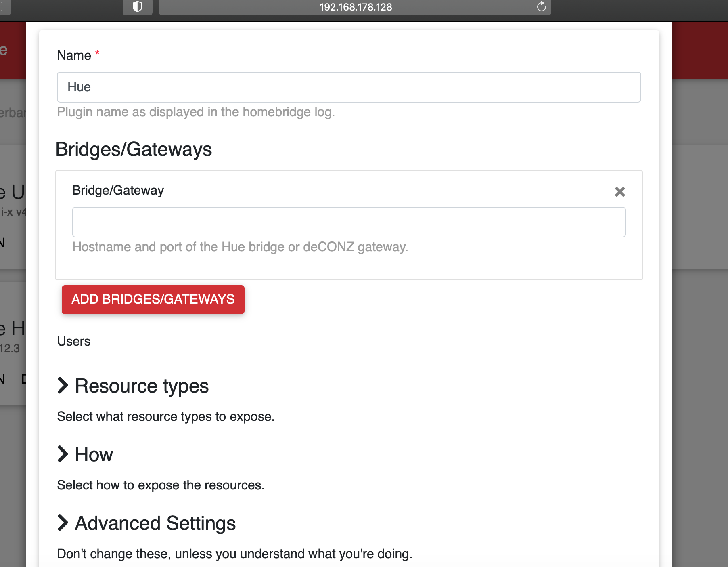Click the plugin name help text under Name
Screen dimensions: 728x567
coord(196,112)
